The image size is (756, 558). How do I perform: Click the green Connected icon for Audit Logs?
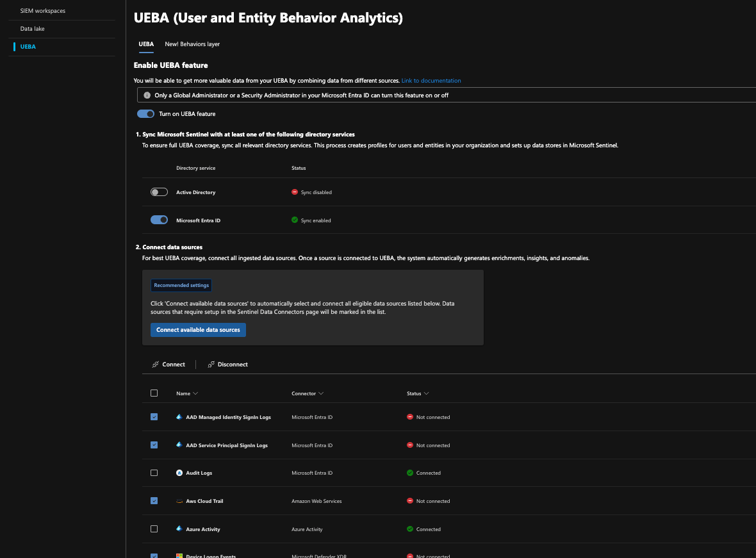tap(410, 473)
